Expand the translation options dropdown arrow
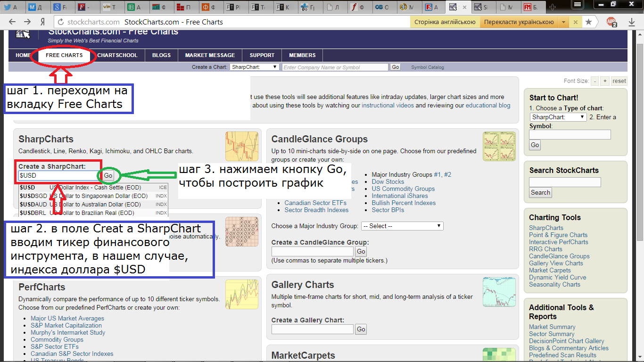 (x=563, y=22)
